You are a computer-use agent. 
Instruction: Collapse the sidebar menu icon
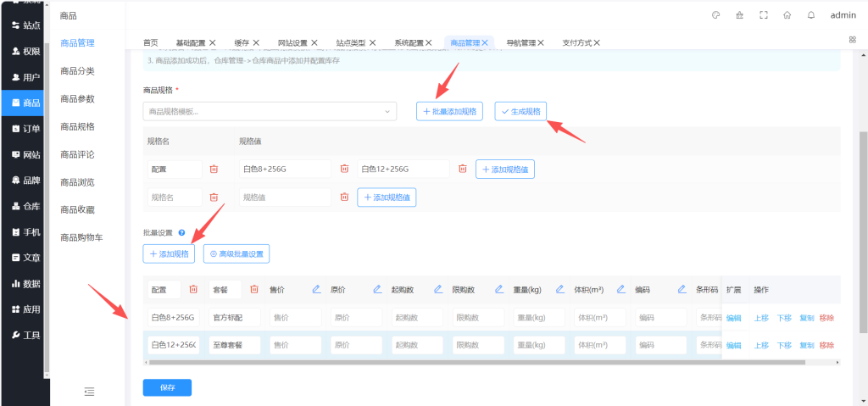pyautogui.click(x=89, y=392)
